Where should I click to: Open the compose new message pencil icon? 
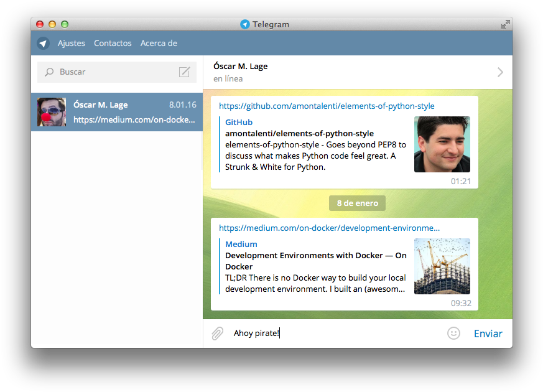click(184, 72)
